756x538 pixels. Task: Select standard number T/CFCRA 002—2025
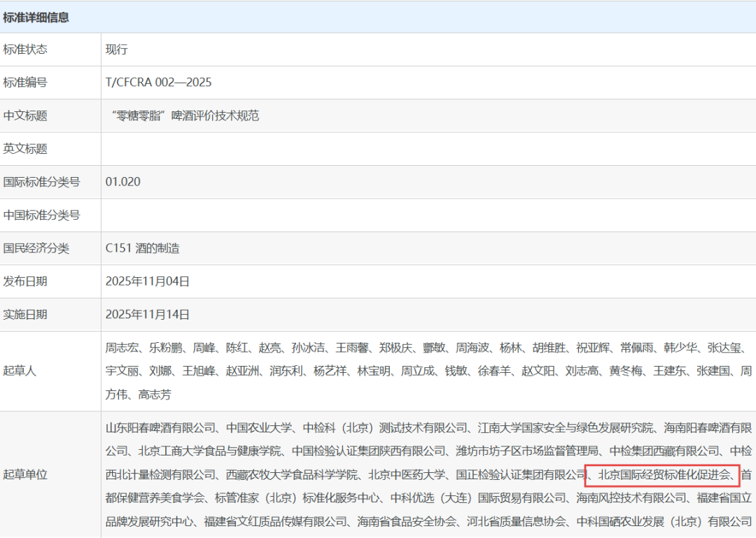(158, 83)
